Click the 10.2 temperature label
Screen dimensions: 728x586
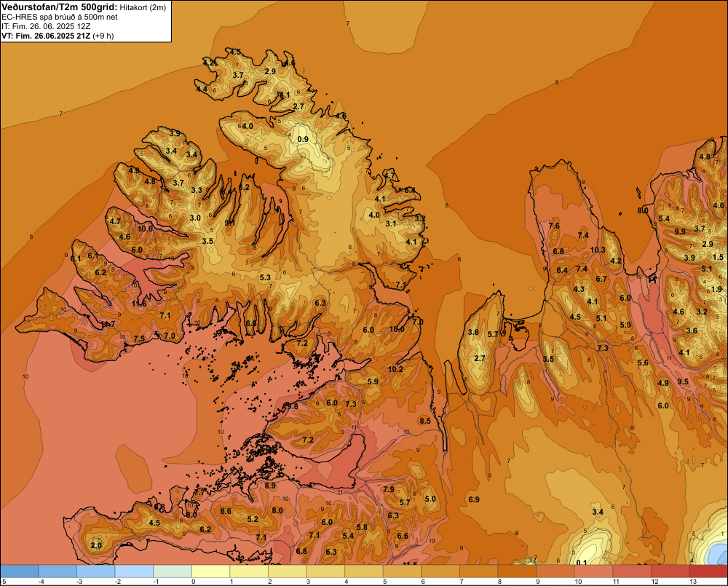(395, 369)
